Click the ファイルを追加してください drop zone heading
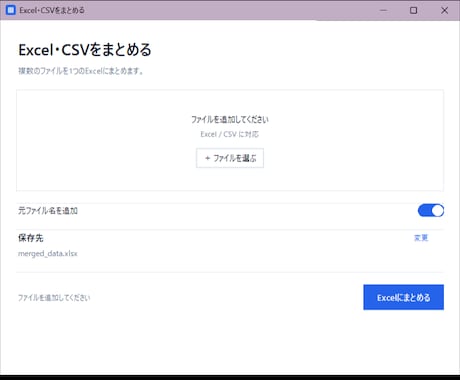Image resolution: width=460 pixels, height=380 pixels. [230, 119]
